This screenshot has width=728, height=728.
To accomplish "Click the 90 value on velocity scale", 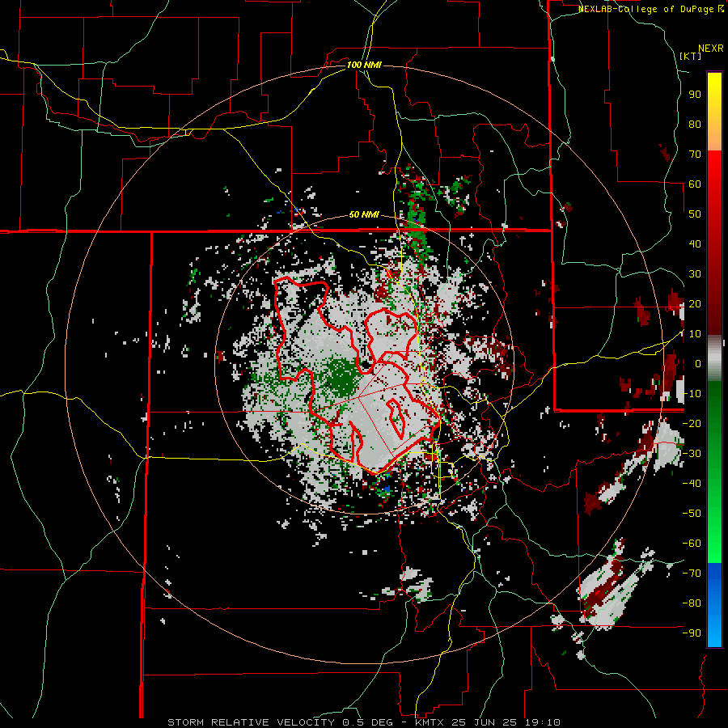I will pos(695,95).
